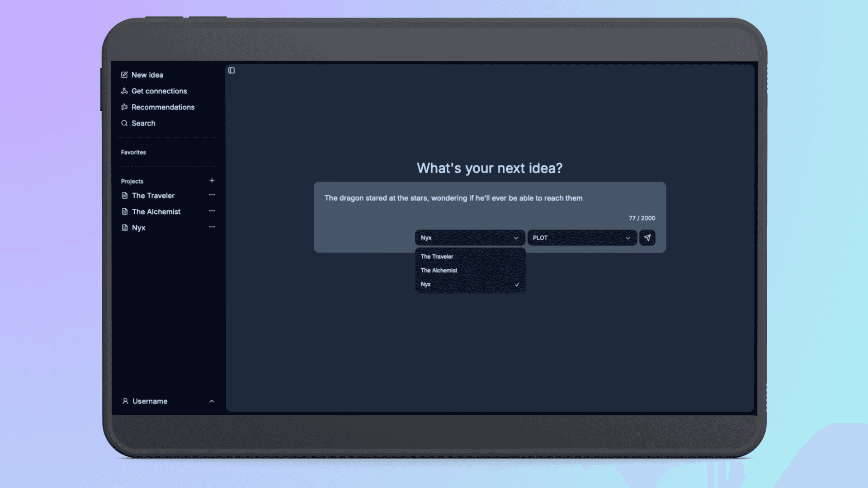
Task: Expand the PLOT category dropdown
Action: point(581,238)
